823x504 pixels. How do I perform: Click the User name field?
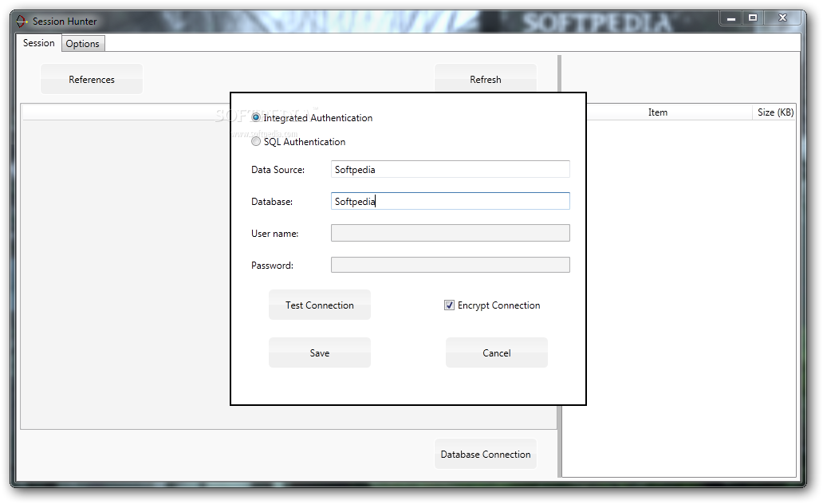[x=451, y=233]
